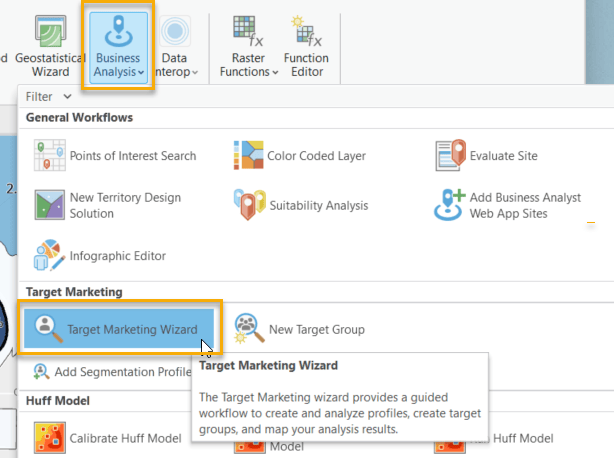This screenshot has width=614, height=458.
Task: Open the Geostatistical Wizard tool
Action: 51,46
